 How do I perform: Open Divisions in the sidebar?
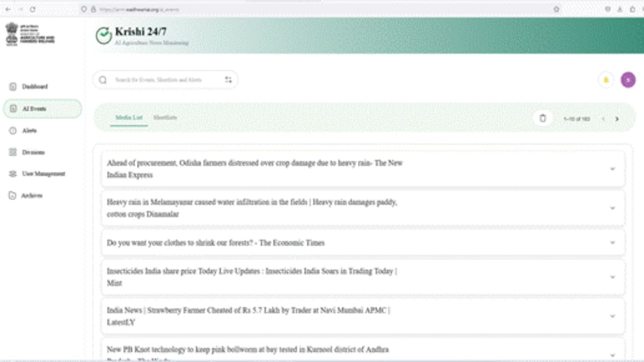pos(27,152)
